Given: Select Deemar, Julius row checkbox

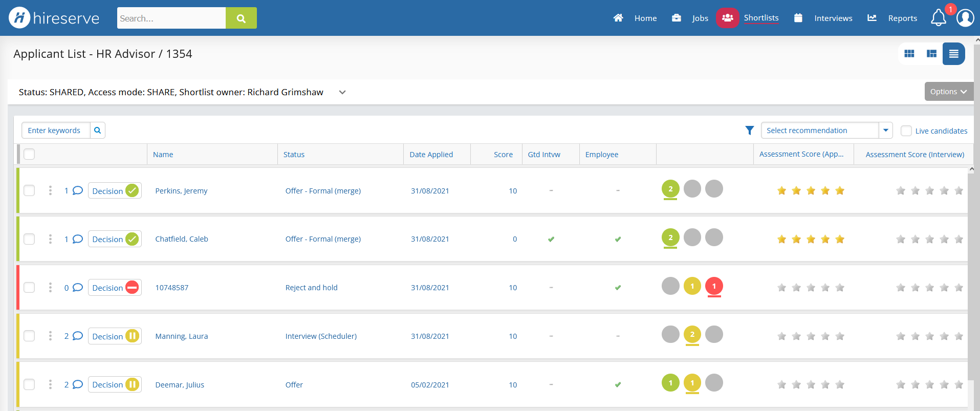Looking at the screenshot, I should click(29, 384).
